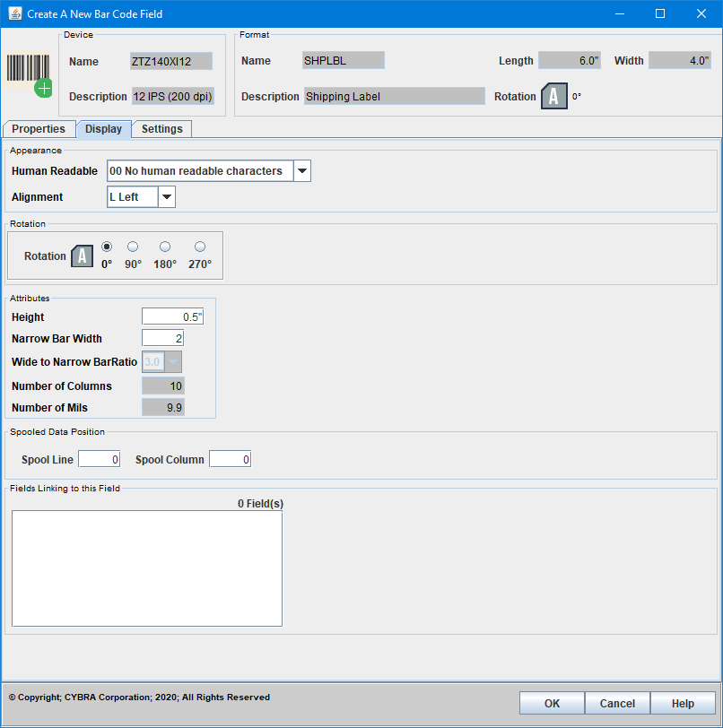Switch to the Settings tab
The width and height of the screenshot is (723, 728).
click(162, 129)
